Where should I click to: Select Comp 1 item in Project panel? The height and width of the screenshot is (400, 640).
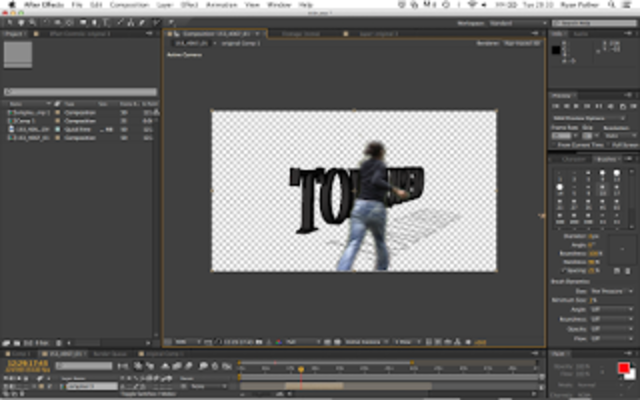[x=25, y=121]
